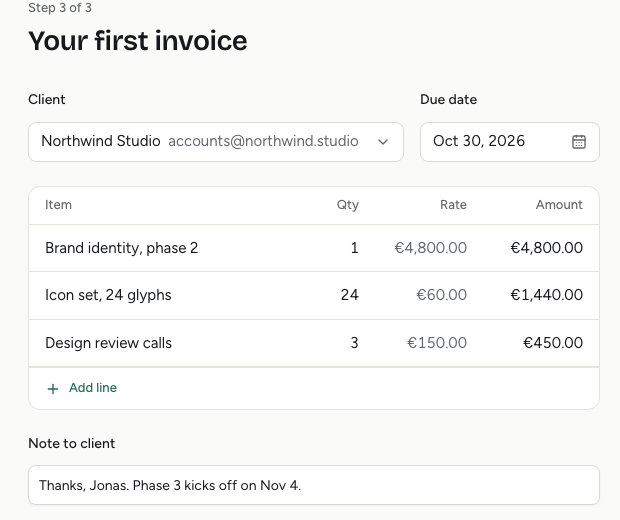This screenshot has height=520, width=620.
Task: Click the Add line link
Action: [93, 388]
